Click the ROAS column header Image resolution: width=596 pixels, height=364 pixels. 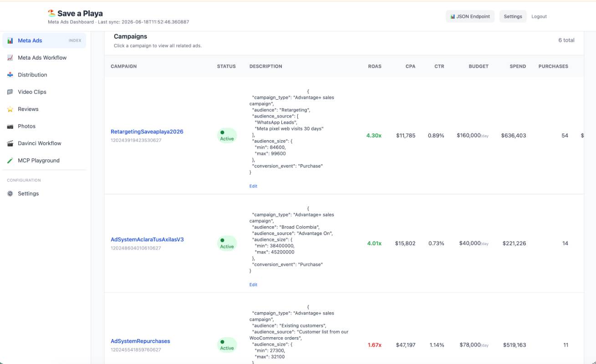coord(375,66)
